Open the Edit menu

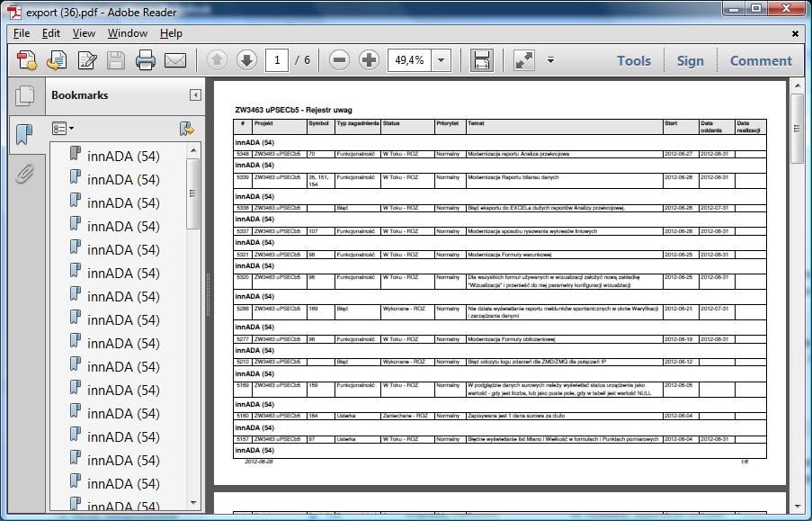pos(50,33)
